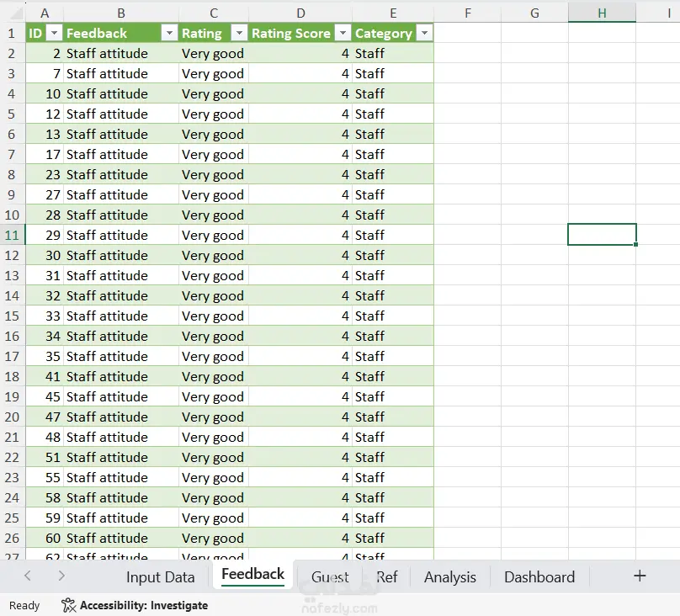Select cell with ID 29
The width and height of the screenshot is (680, 616).
[45, 235]
